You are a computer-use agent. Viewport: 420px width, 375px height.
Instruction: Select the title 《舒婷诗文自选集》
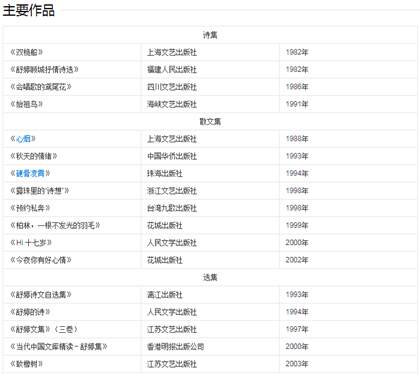(x=41, y=295)
